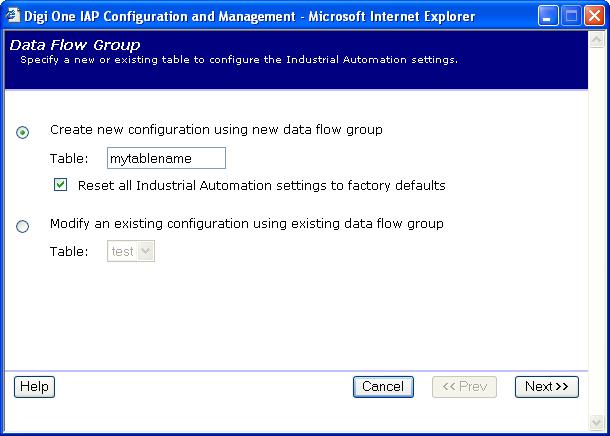Click the 'Reset all Industrial Automation settings' label text

click(261, 185)
